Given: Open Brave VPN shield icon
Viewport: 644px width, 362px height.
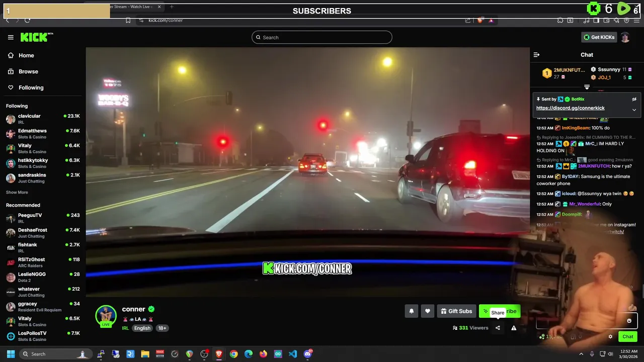Looking at the screenshot, I should pyautogui.click(x=627, y=20).
